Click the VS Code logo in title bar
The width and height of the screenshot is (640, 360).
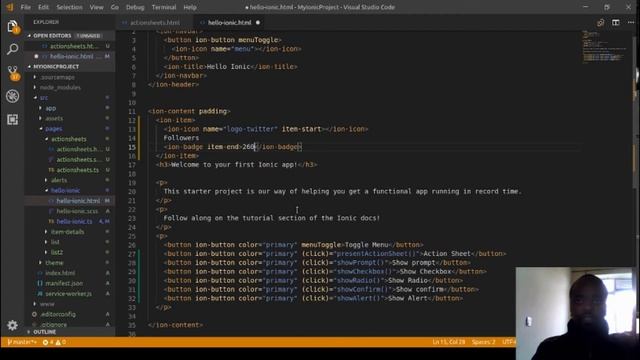9,7
